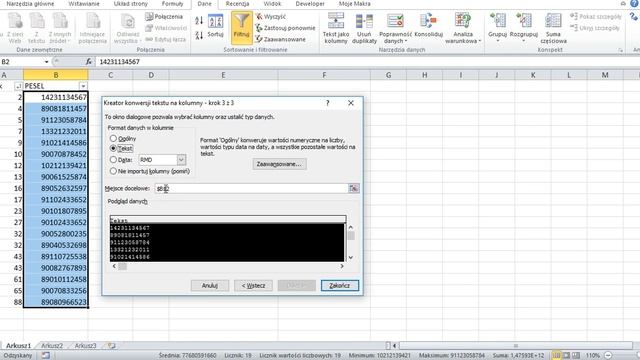Click the Miejsce docelowe input field
Image resolution: width=640 pixels, height=360 pixels.
click(251, 188)
